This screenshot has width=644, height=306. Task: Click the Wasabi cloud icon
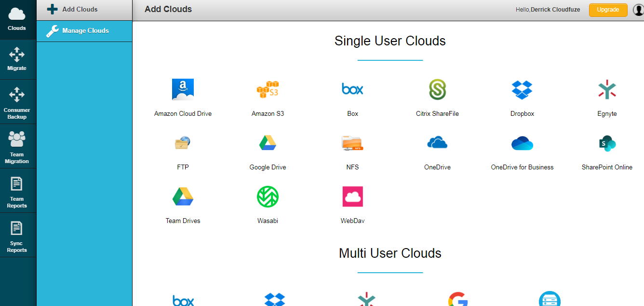268,196
